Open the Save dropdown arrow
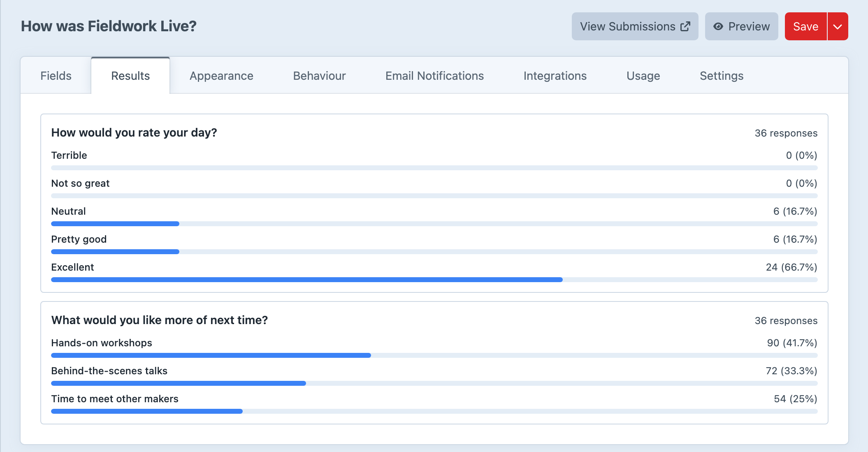Image resolution: width=868 pixels, height=452 pixels. [x=838, y=26]
